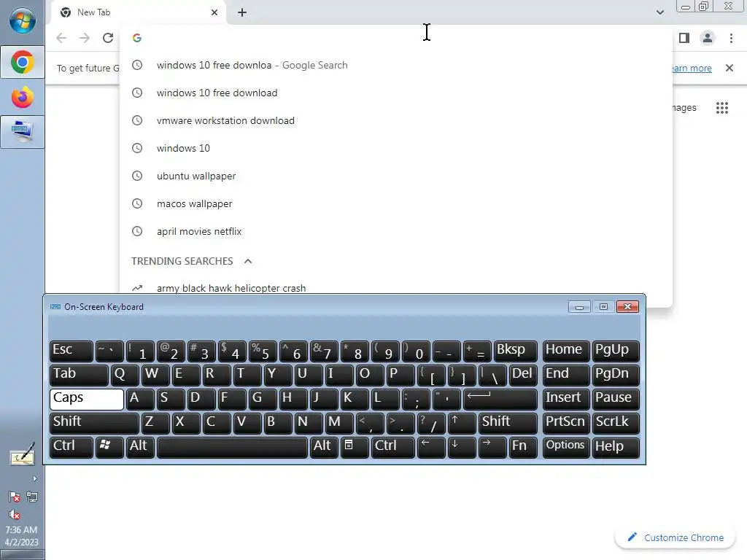The height and width of the screenshot is (560, 747).
Task: Open the tab search dropdown chevron
Action: point(659,12)
